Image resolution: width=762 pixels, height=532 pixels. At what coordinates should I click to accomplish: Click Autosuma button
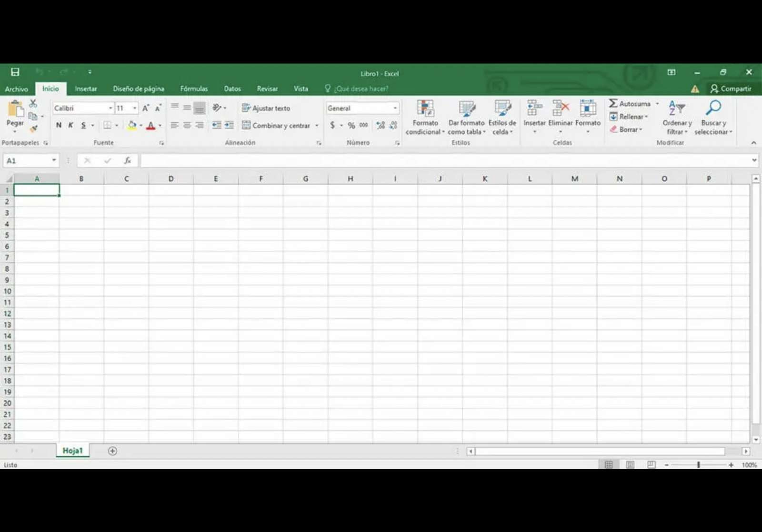pos(630,103)
